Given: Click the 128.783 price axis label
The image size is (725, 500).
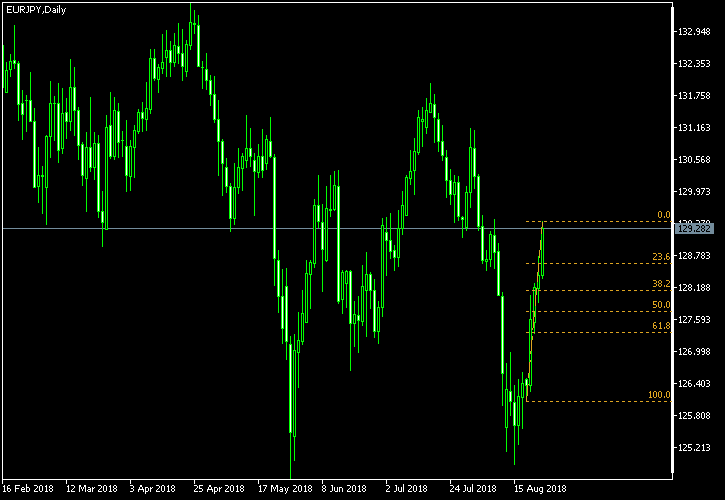Looking at the screenshot, I should pos(694,256).
